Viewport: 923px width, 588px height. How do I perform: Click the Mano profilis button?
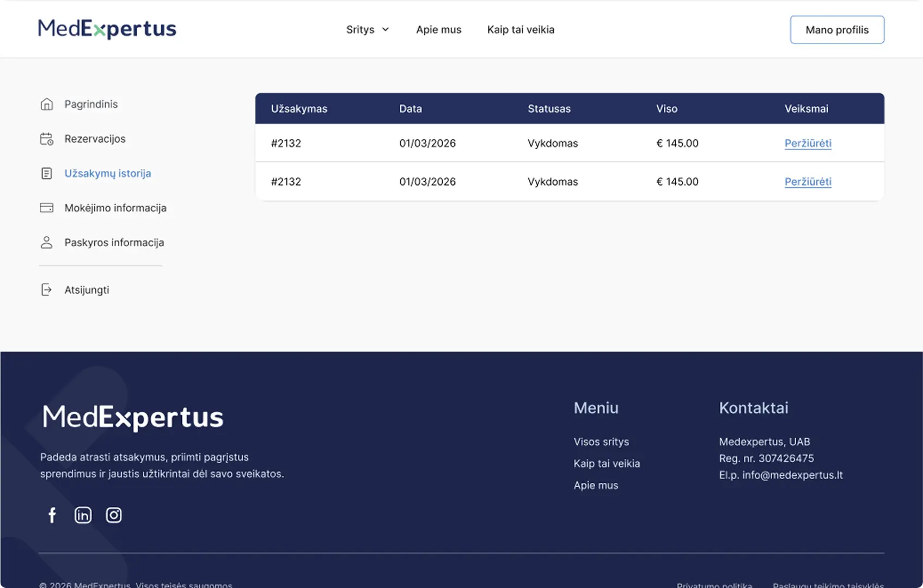pos(837,29)
